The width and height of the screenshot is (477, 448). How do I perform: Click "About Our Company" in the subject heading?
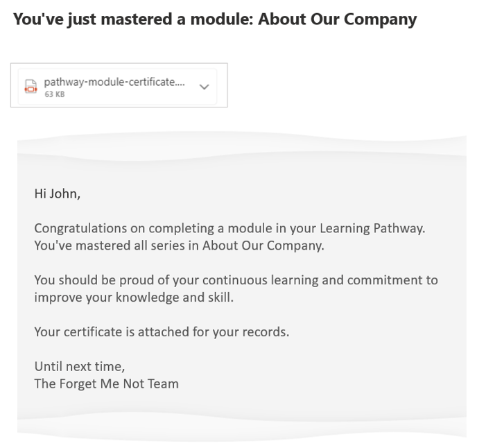coord(338,19)
